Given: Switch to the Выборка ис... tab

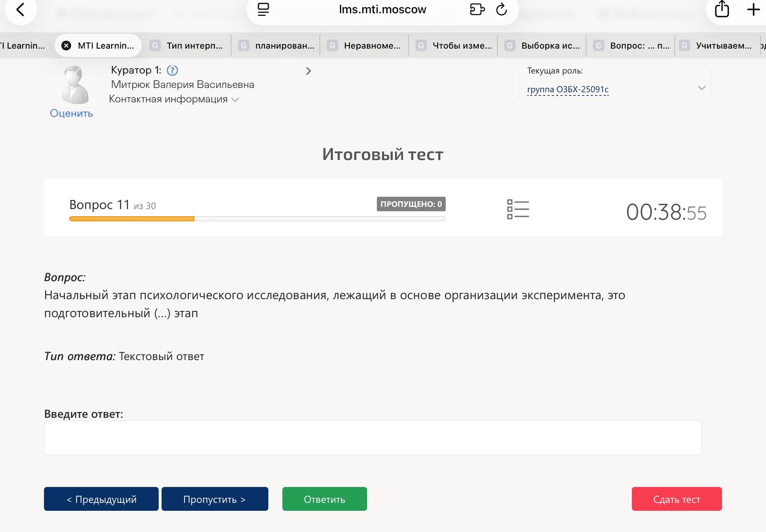Looking at the screenshot, I should [x=542, y=45].
